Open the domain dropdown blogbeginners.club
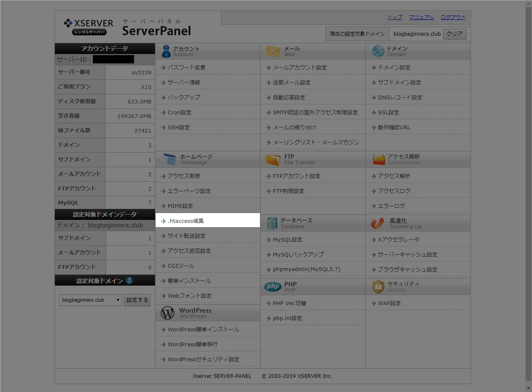 (91, 300)
